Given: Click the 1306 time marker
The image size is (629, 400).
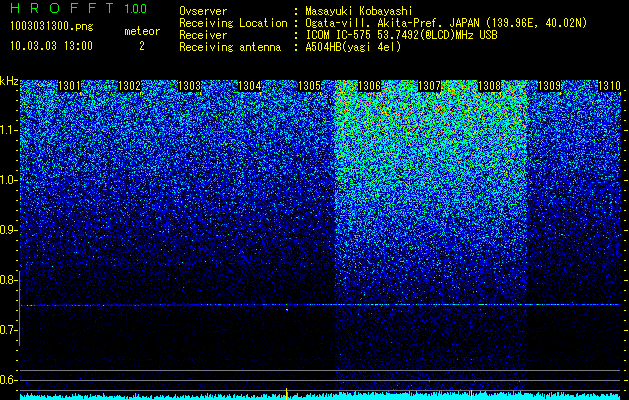Looking at the screenshot, I should 369,86.
